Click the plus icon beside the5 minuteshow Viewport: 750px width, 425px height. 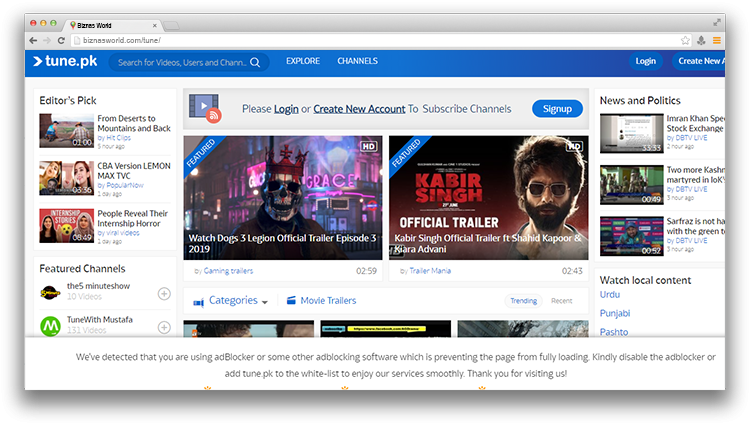pyautogui.click(x=164, y=293)
